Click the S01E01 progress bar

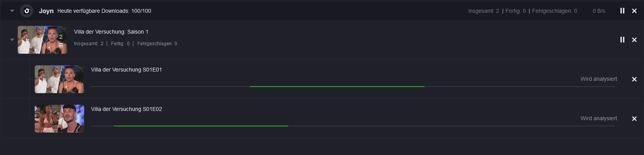[x=353, y=87]
